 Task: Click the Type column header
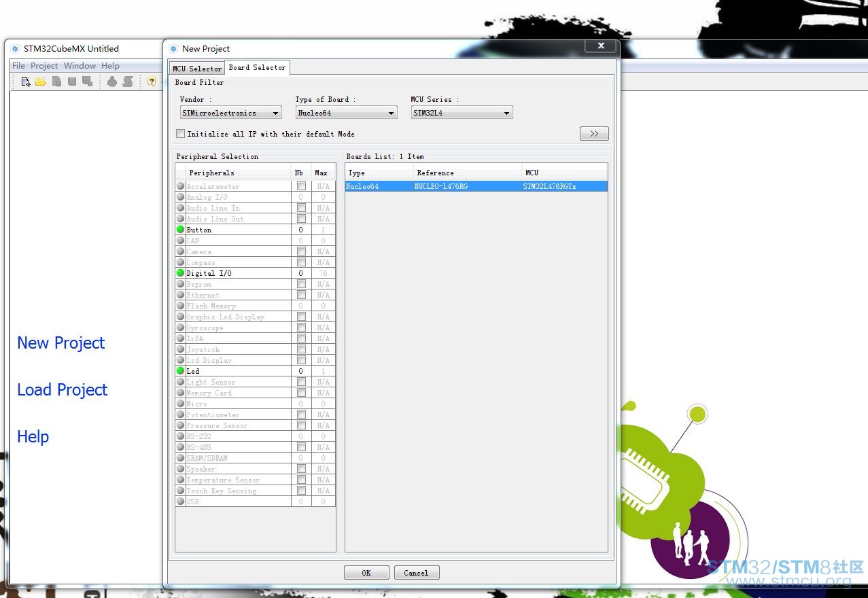click(x=379, y=173)
